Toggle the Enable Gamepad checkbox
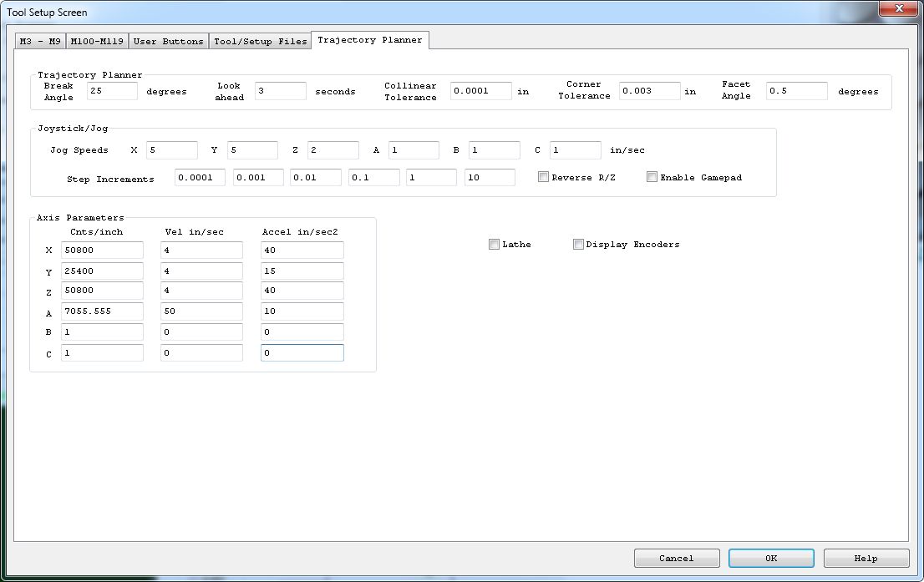This screenshot has width=924, height=582. tap(652, 177)
